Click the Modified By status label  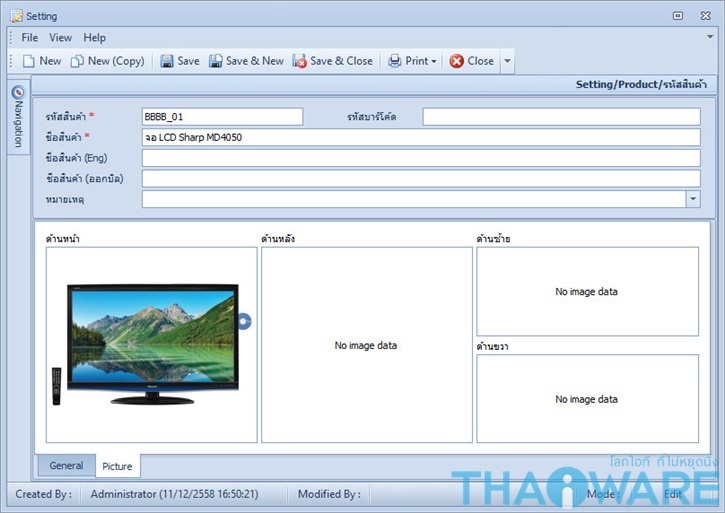pyautogui.click(x=329, y=494)
